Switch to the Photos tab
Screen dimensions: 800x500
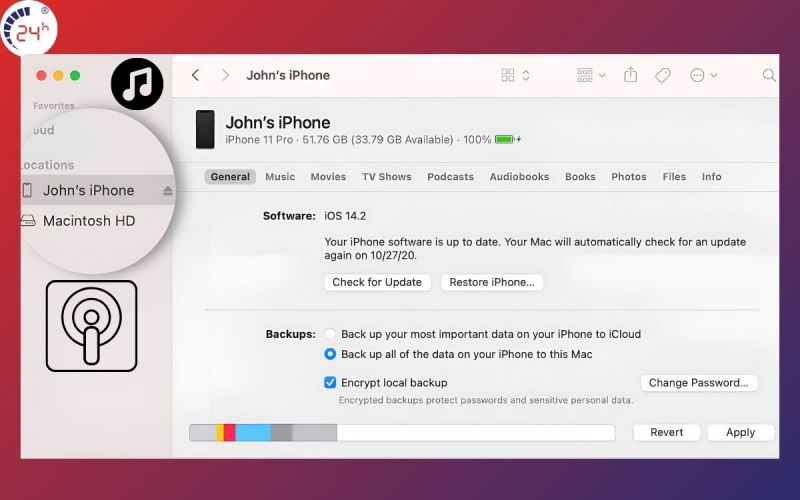pyautogui.click(x=629, y=177)
